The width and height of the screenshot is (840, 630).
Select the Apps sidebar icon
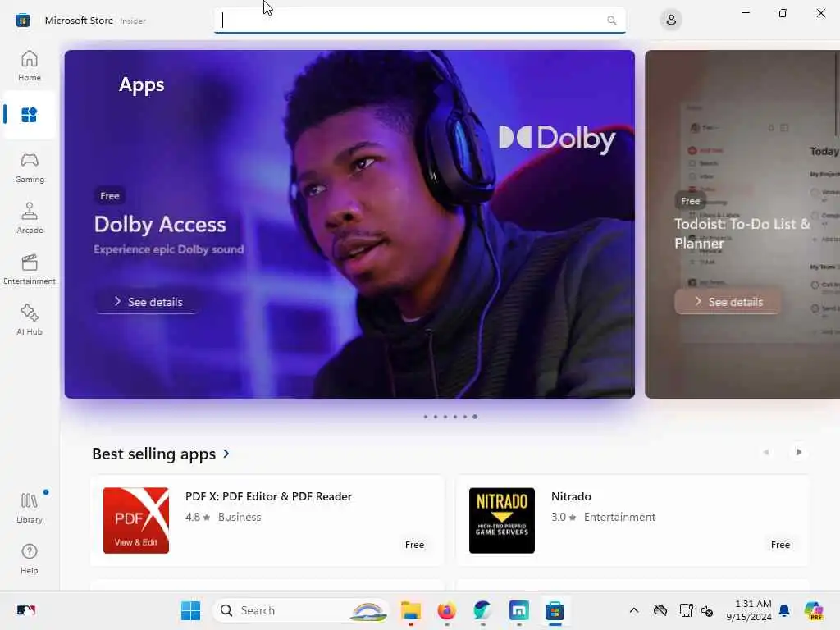click(29, 115)
